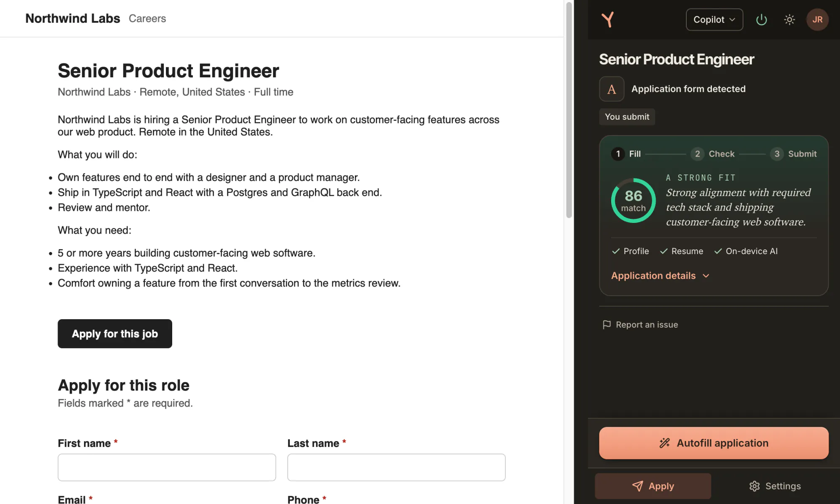Select step 2 Check
Screen dimensions: 840x504
[713, 154]
